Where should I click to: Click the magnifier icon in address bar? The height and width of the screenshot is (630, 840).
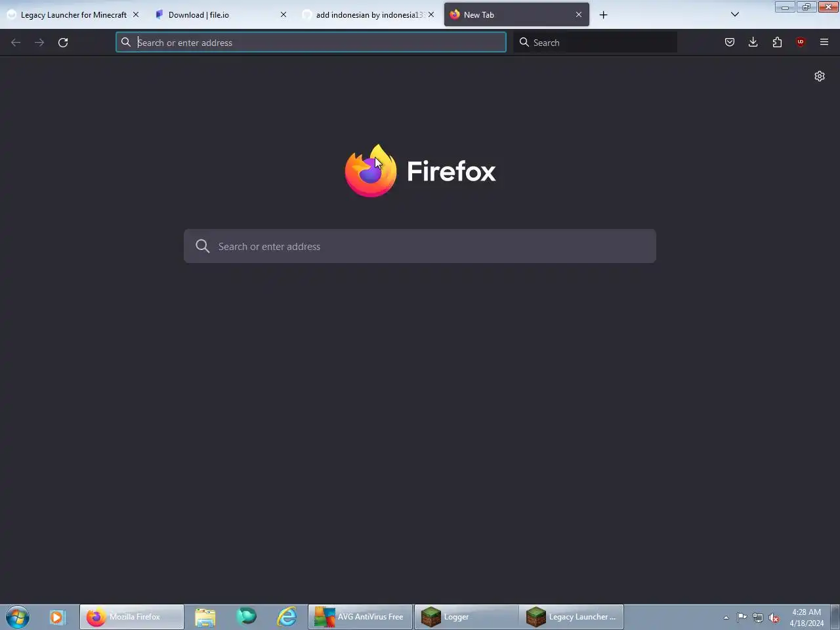[126, 43]
